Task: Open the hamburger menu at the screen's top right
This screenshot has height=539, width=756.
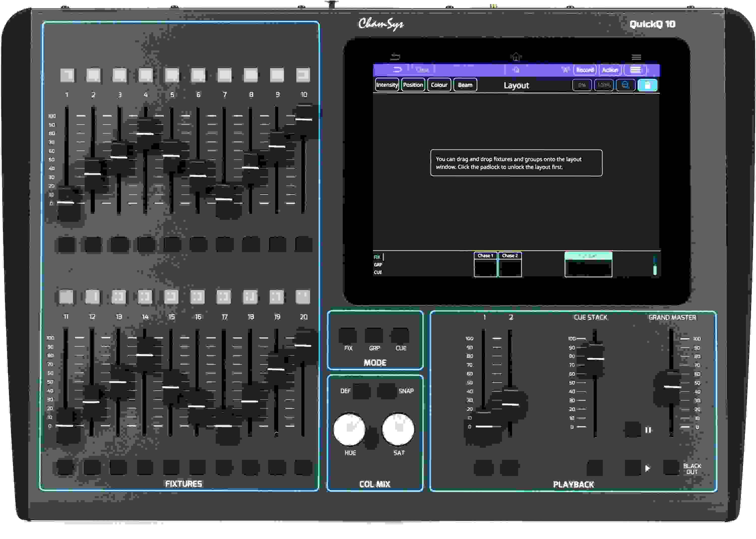Action: tap(636, 57)
